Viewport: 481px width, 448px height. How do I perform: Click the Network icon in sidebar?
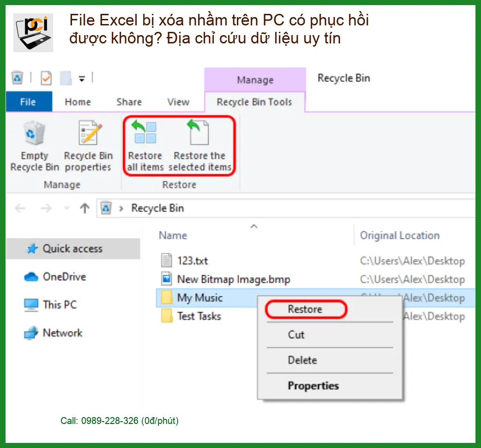[x=31, y=333]
